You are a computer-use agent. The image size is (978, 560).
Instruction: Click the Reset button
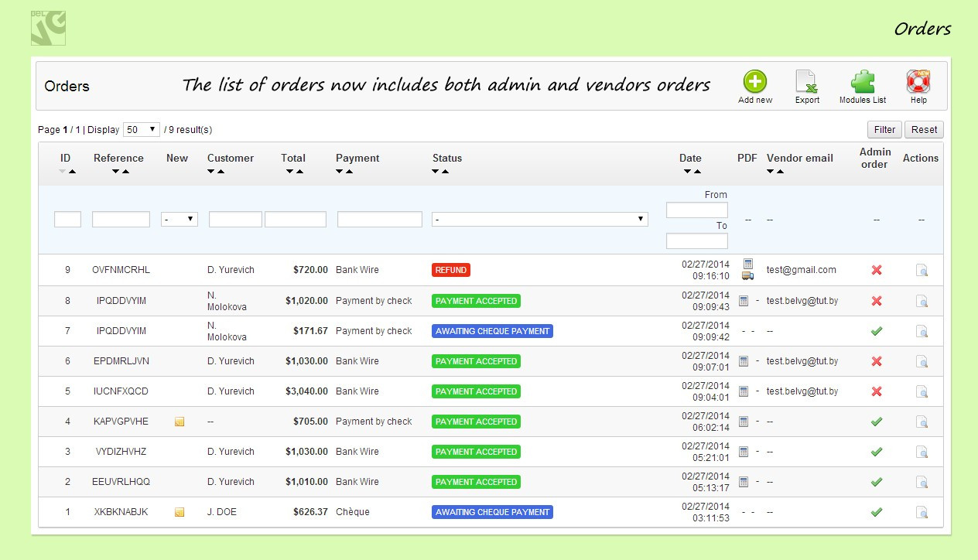pyautogui.click(x=924, y=130)
